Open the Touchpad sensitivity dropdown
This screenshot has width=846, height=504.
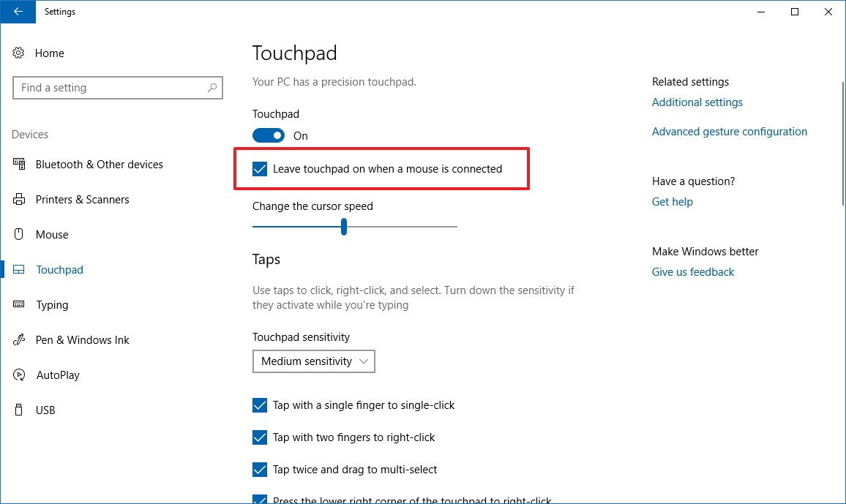[313, 361]
